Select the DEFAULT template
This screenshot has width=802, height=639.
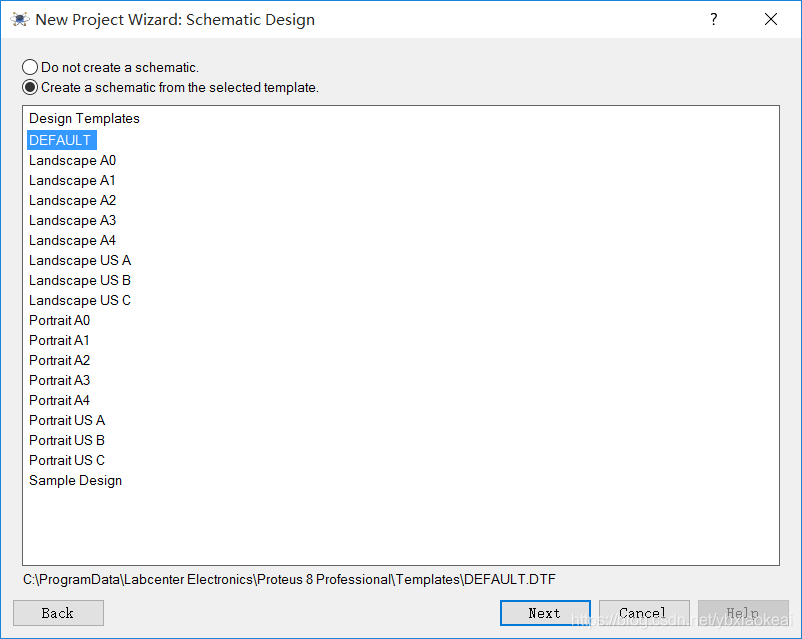61,140
